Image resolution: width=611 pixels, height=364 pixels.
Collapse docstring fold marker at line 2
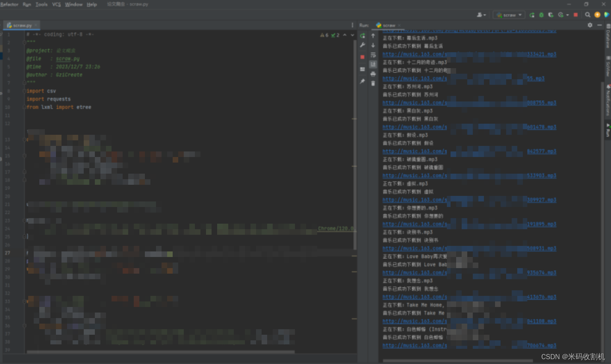point(24,42)
